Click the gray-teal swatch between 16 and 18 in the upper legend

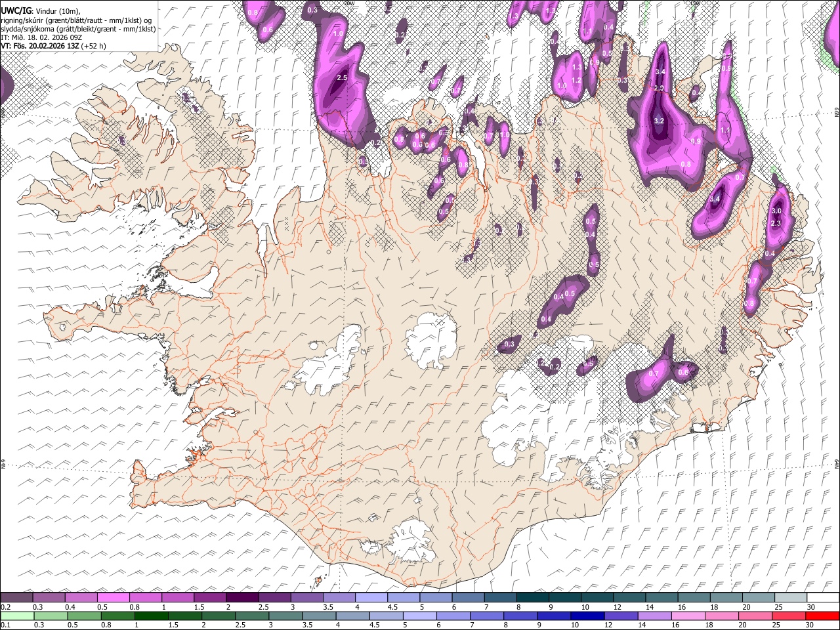(x=694, y=597)
